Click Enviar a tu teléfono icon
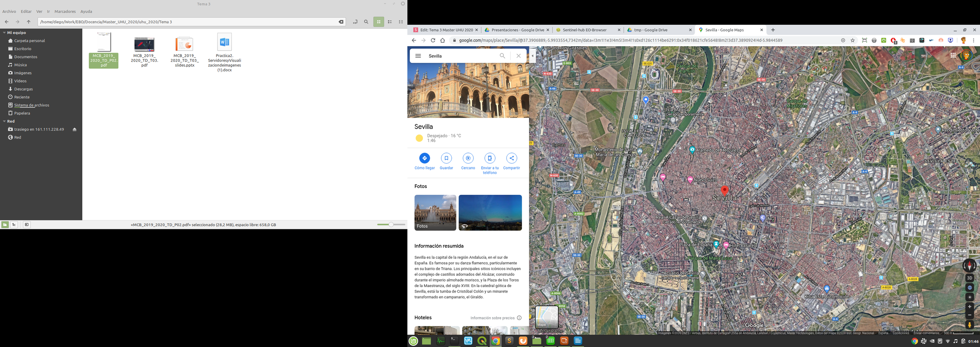 click(490, 158)
